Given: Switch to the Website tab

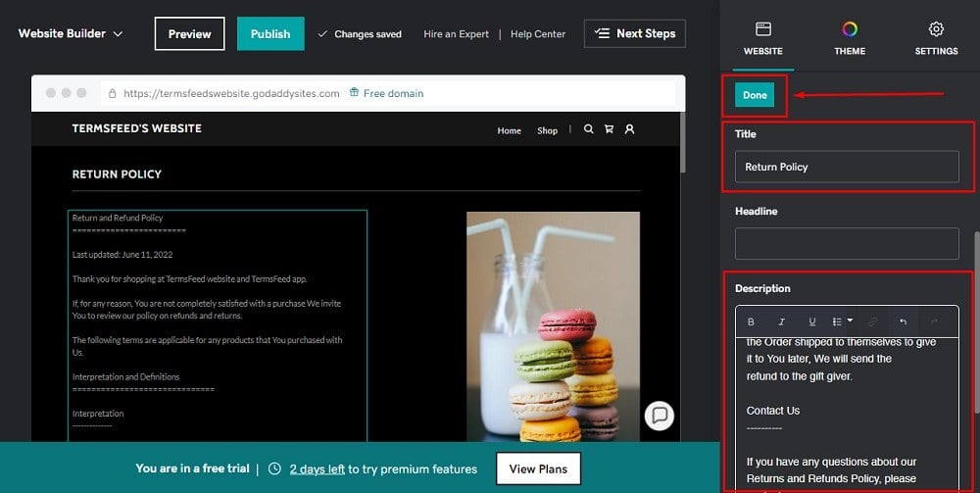Looking at the screenshot, I should (763, 39).
